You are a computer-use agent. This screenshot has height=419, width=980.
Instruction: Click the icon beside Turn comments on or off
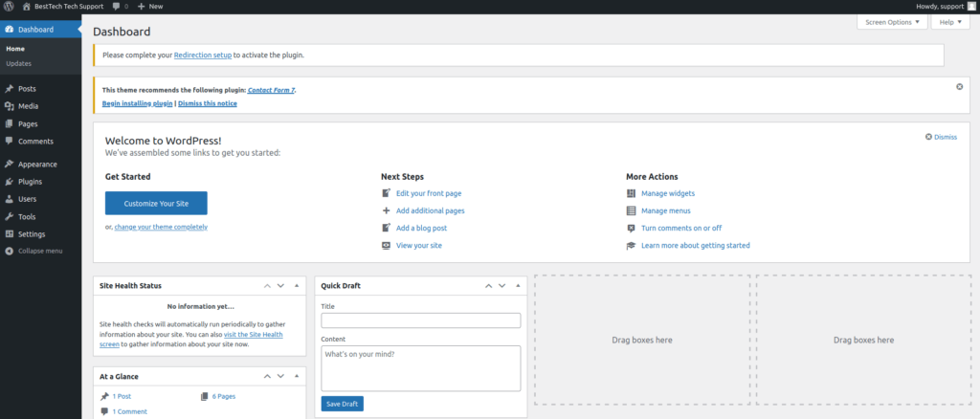[632, 228]
